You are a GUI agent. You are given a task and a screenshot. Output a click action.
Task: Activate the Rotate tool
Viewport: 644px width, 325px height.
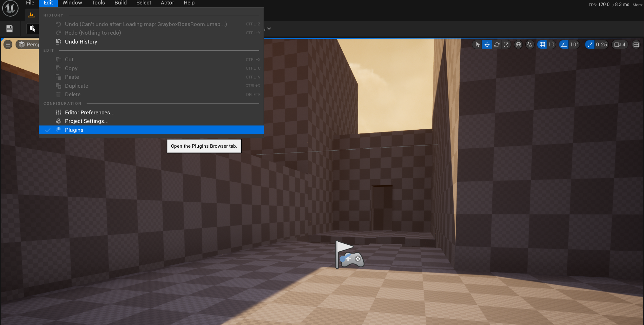(x=497, y=45)
